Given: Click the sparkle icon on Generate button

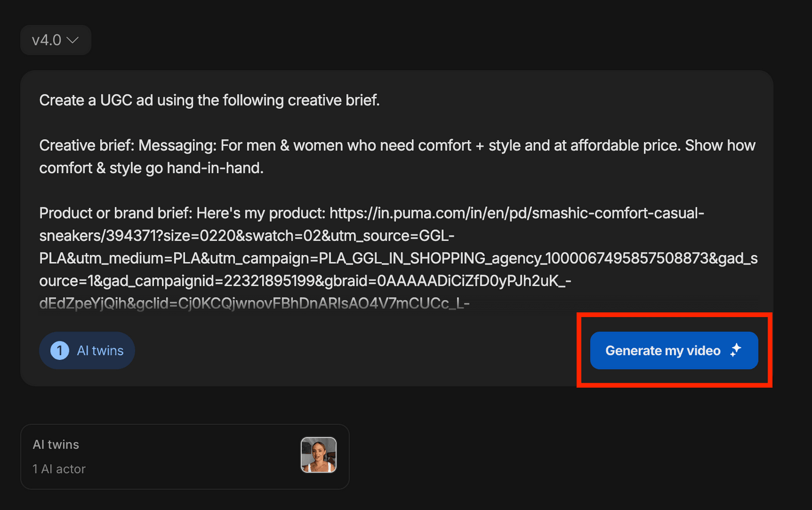Looking at the screenshot, I should tap(736, 350).
